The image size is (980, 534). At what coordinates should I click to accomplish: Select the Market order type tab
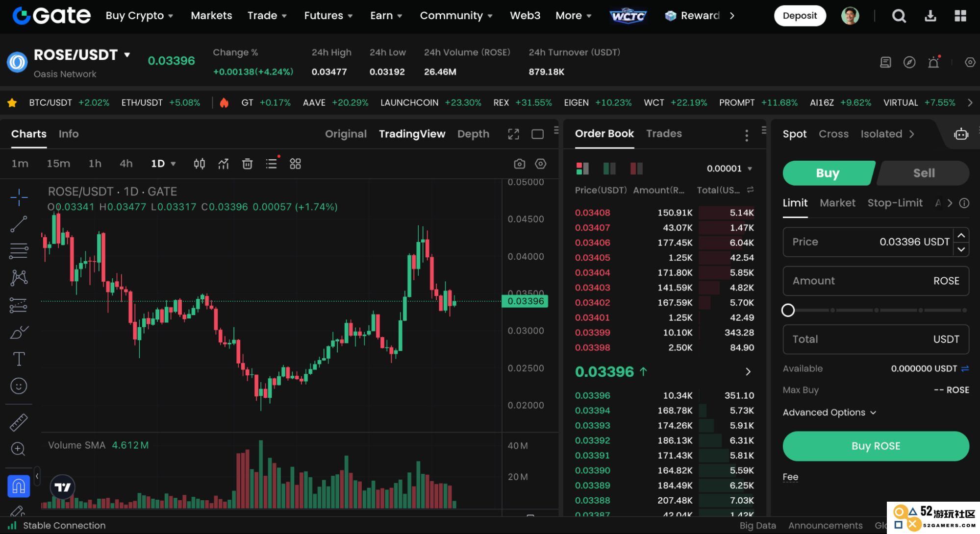pos(837,203)
